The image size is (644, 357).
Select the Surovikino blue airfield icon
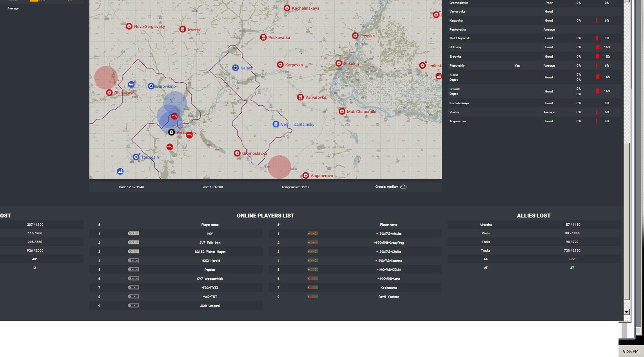[x=151, y=86]
